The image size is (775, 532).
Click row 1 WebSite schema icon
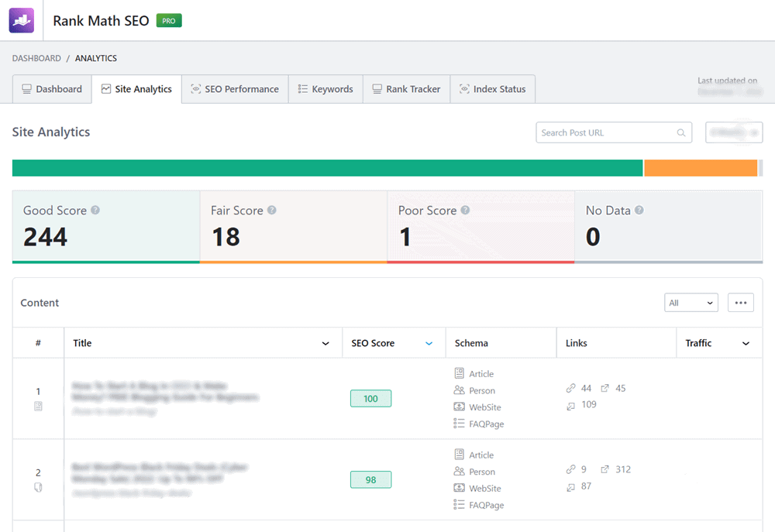tap(459, 407)
